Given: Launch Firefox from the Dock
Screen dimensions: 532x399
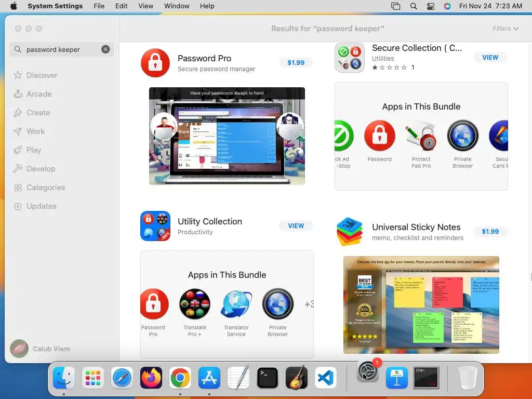Looking at the screenshot, I should (x=151, y=377).
